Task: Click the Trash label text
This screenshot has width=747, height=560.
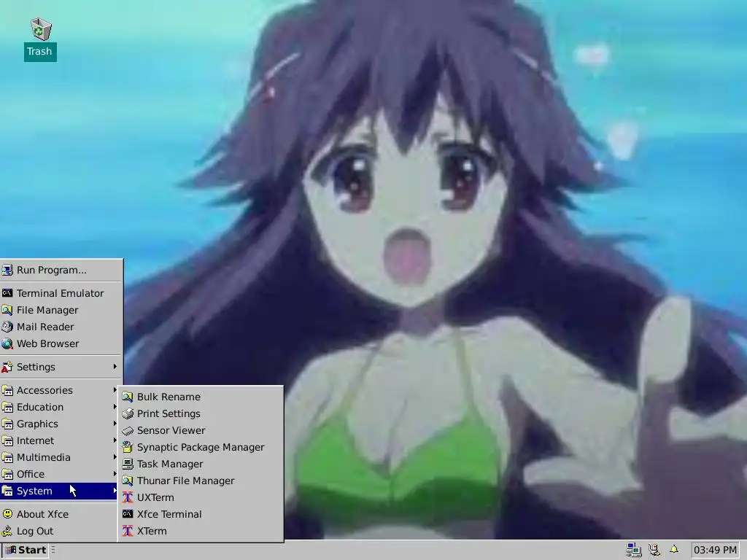Action: pyautogui.click(x=39, y=52)
